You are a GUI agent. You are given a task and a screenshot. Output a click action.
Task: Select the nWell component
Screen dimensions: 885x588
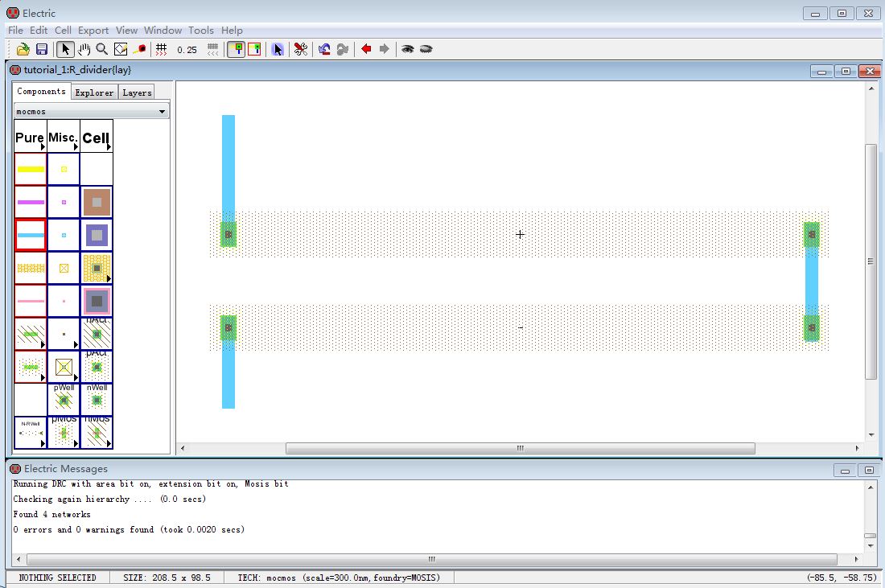click(x=97, y=400)
